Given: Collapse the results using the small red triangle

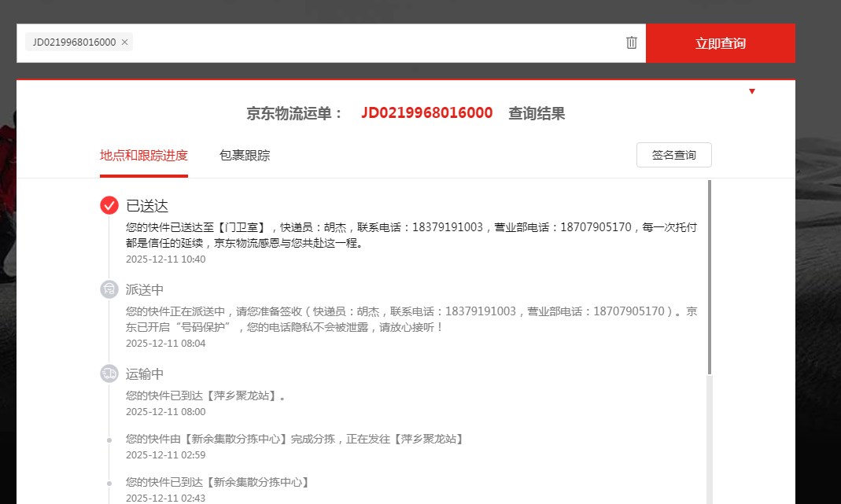Looking at the screenshot, I should pos(752,91).
